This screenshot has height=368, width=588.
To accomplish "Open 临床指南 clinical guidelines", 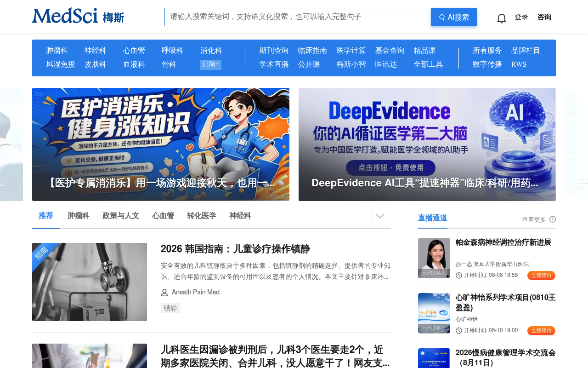I will click(x=312, y=51).
